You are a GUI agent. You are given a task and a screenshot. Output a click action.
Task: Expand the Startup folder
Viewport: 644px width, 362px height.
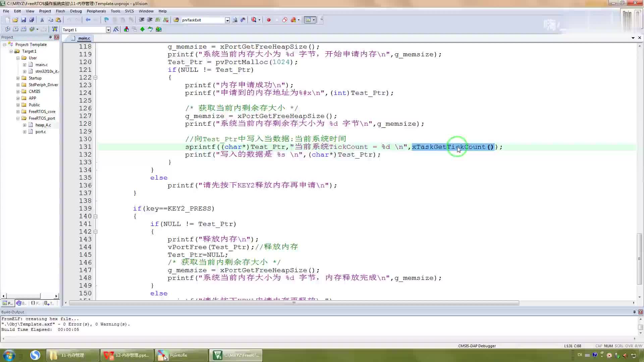tap(18, 78)
